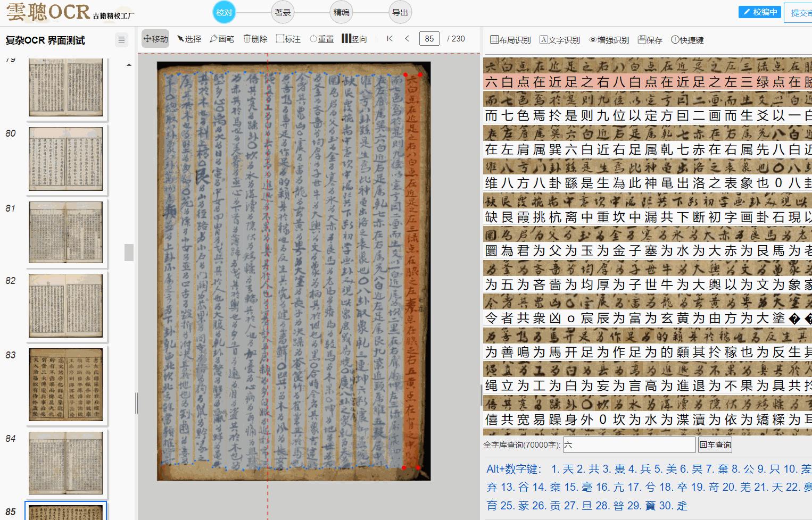Open page 81 thumbnail
This screenshot has width=812, height=520.
65,232
